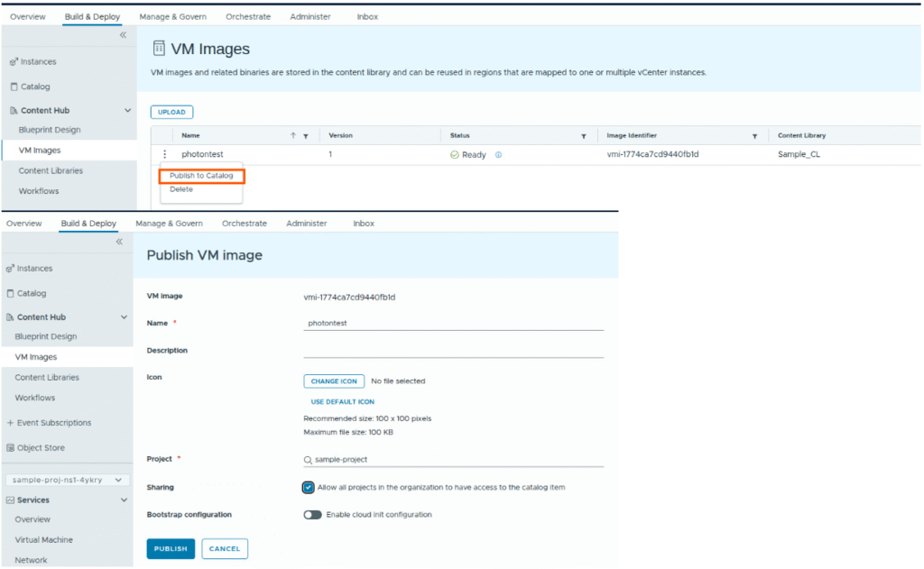Sort by Name using the up arrow icon
The width and height of the screenshot is (924, 569).
click(293, 136)
